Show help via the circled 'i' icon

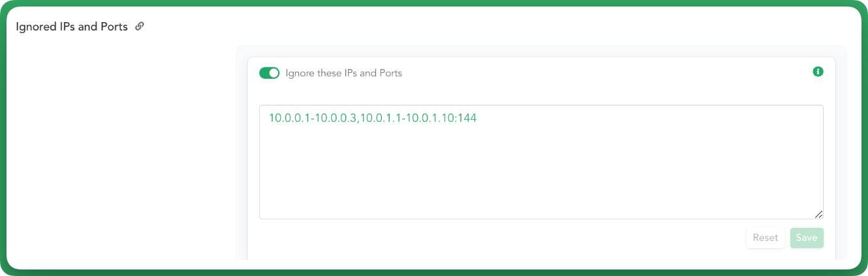point(818,72)
